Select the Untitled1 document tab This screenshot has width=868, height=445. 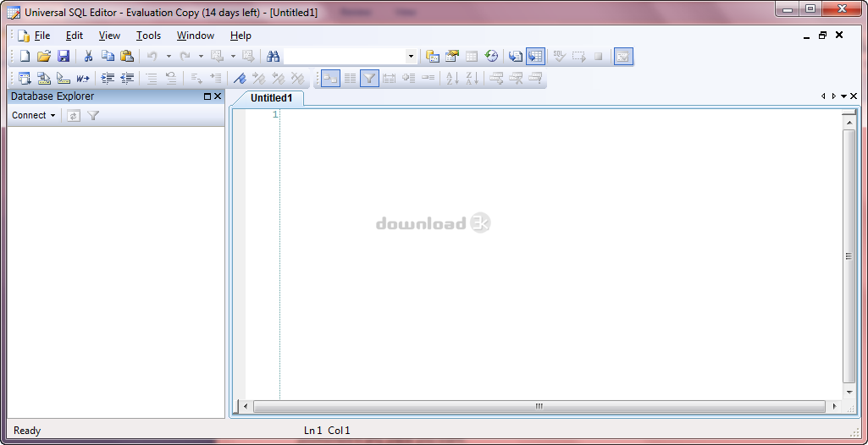pyautogui.click(x=271, y=98)
